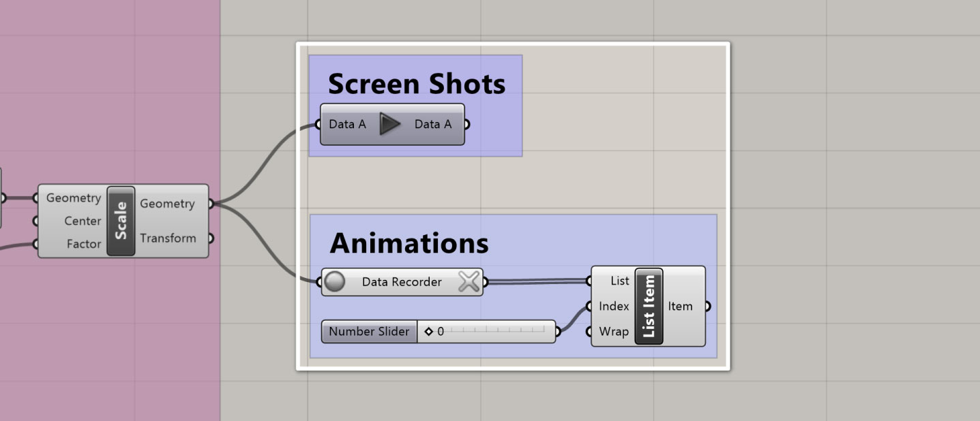Select the Animations group title
The height and width of the screenshot is (421, 980).
[x=409, y=243]
